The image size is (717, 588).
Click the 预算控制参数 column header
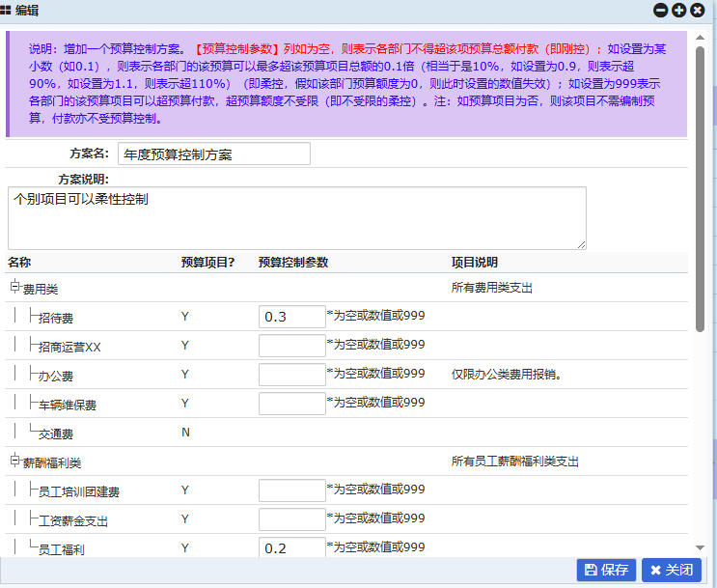click(x=293, y=263)
